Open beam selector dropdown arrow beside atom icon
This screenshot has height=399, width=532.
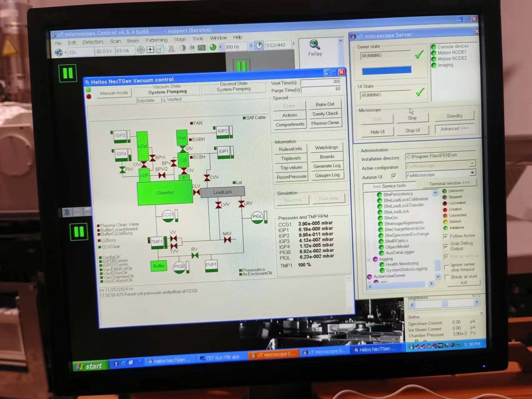pyautogui.click(x=65, y=52)
